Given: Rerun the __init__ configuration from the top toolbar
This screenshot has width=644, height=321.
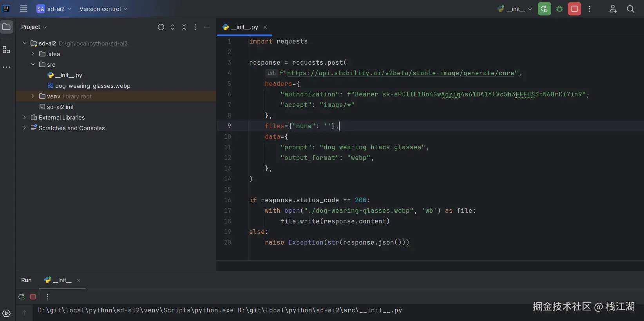Looking at the screenshot, I should 544,9.
